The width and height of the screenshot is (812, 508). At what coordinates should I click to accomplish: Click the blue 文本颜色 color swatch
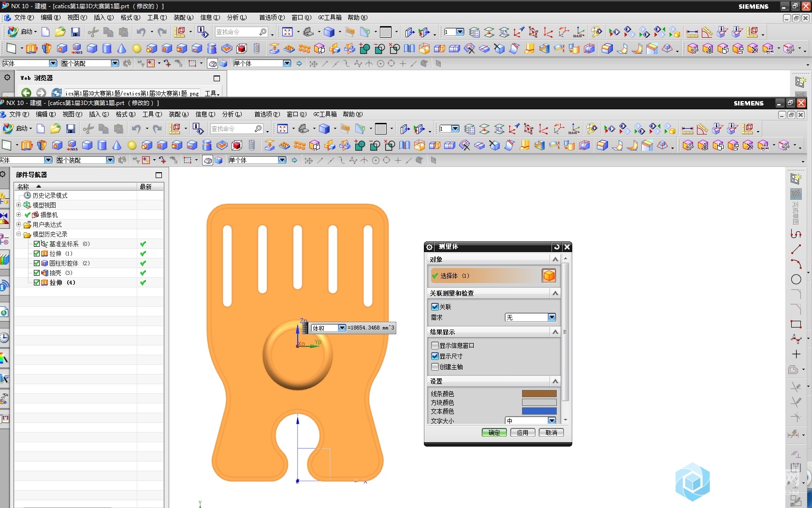click(x=539, y=411)
